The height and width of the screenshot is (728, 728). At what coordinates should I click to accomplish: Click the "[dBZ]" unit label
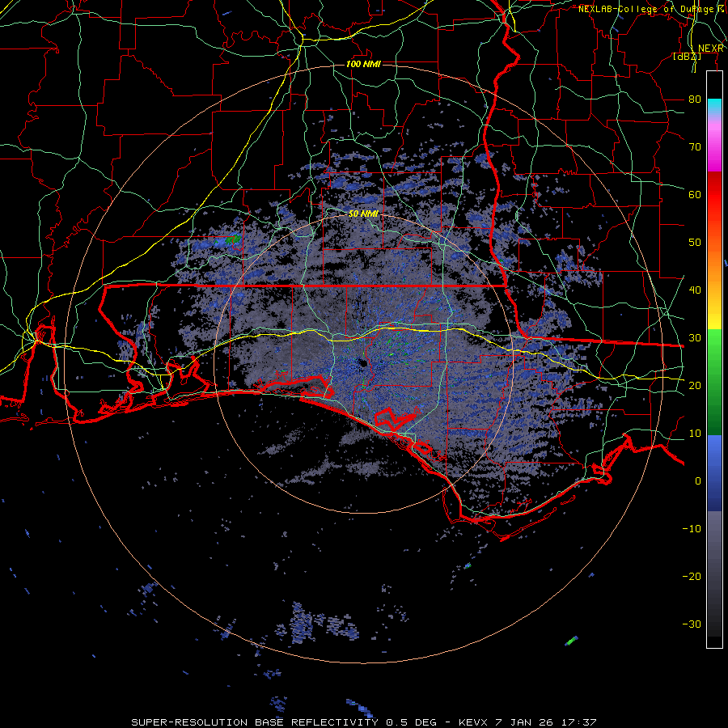coord(687,57)
